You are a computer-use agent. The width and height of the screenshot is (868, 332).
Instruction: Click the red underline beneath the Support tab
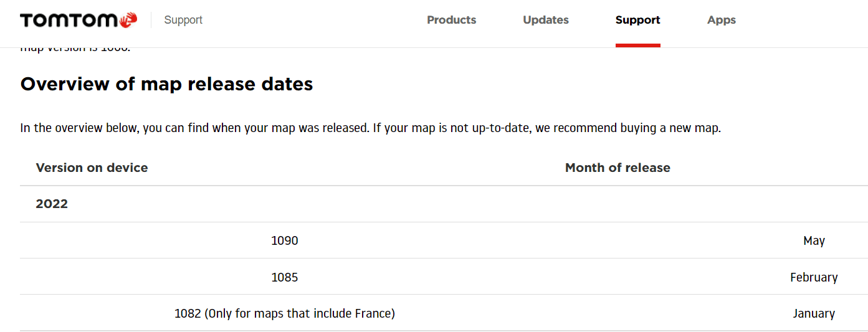pos(637,45)
